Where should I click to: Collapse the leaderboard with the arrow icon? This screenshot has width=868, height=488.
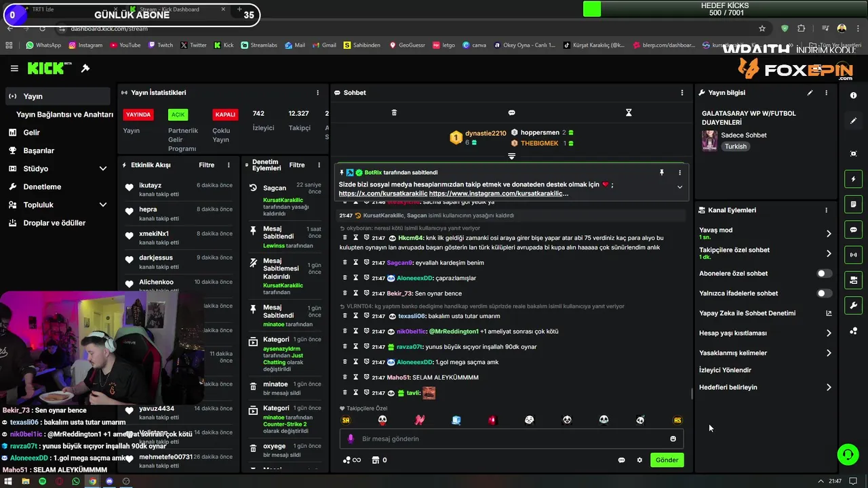tap(511, 156)
